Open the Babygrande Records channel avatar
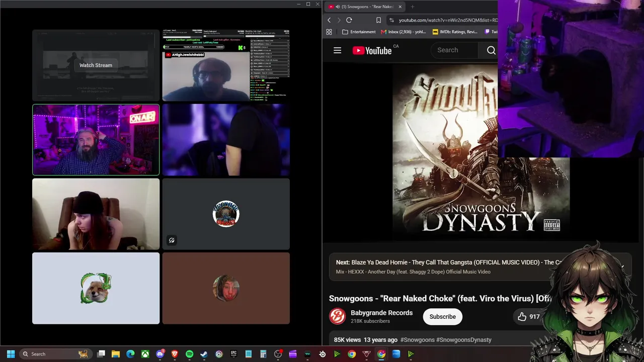This screenshot has width=644, height=362. click(337, 317)
